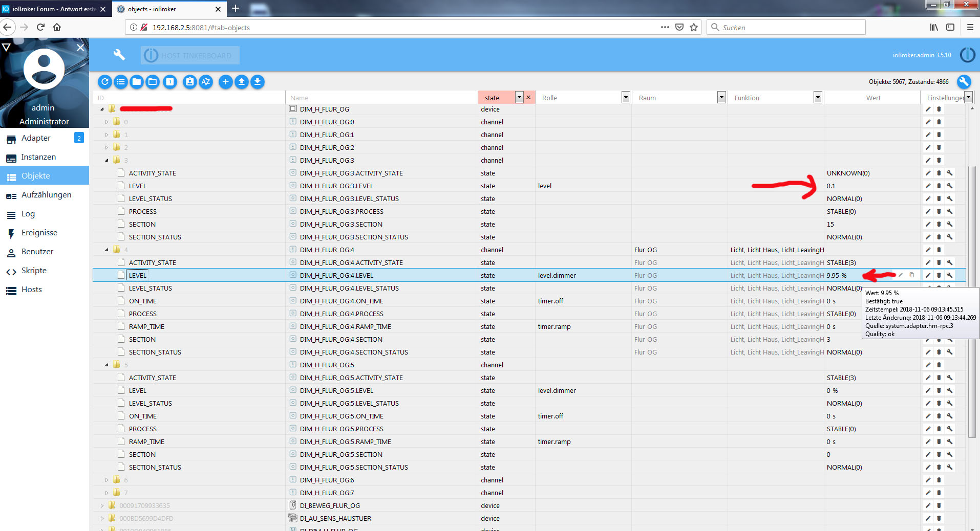
Task: Open the table column configuration wrench button
Action: click(964, 82)
